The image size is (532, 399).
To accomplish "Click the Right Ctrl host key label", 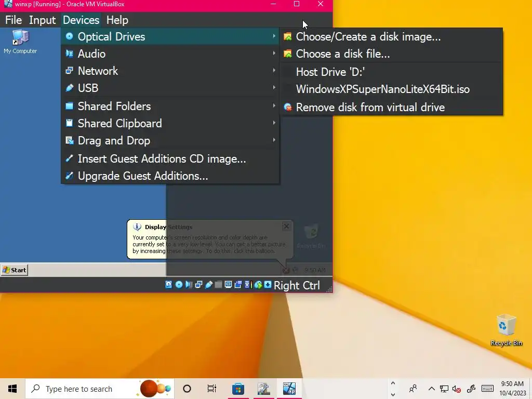I will click(297, 285).
